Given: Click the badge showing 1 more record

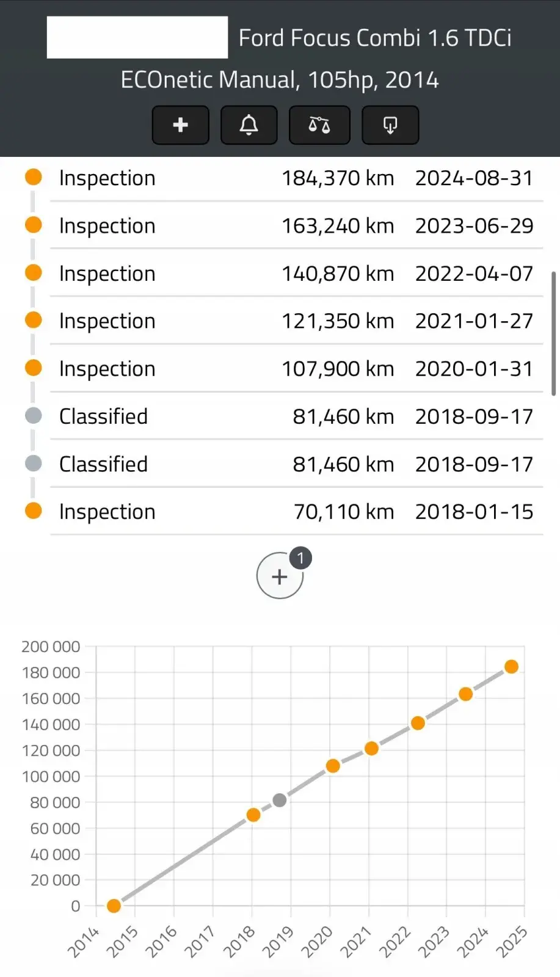Looking at the screenshot, I should click(x=300, y=558).
